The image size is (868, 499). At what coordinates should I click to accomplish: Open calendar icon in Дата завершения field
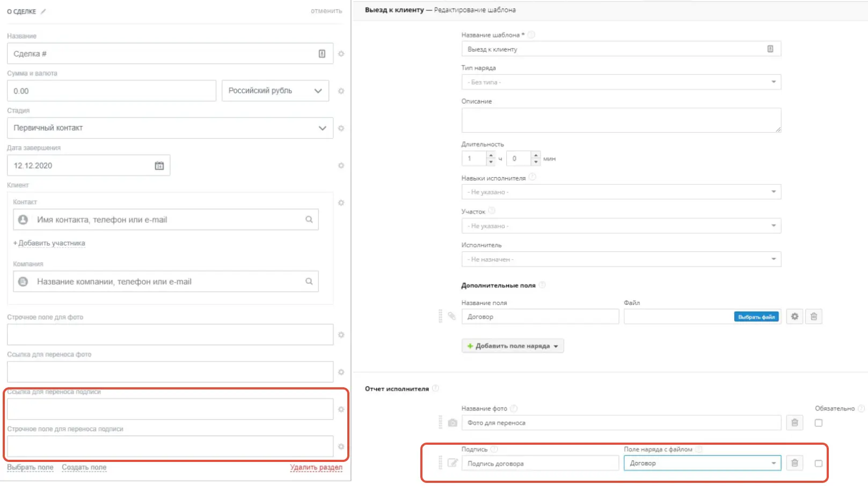(x=159, y=165)
